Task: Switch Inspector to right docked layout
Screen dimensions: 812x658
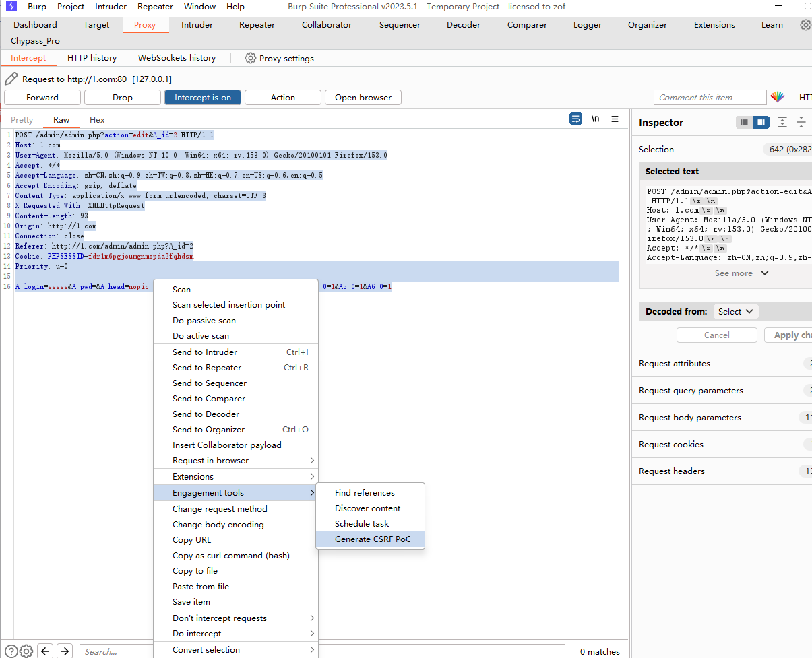Action: pos(761,123)
